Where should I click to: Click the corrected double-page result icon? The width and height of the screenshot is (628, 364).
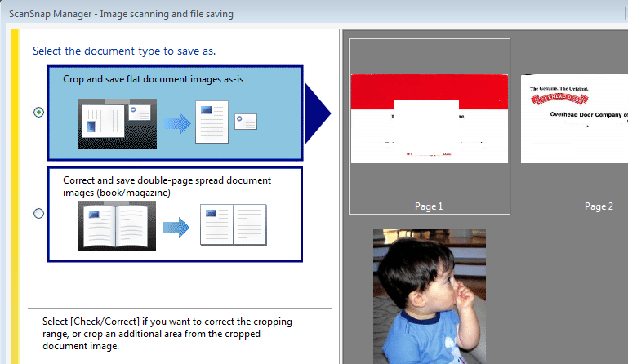point(234,225)
